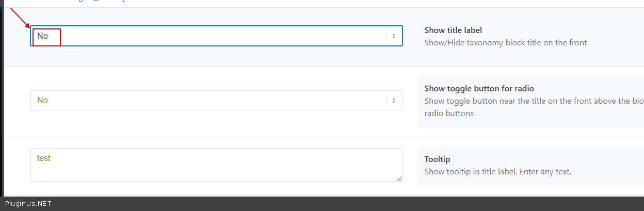Open the Show toggle button for radio dropdown
644x211 pixels.
pyautogui.click(x=217, y=101)
